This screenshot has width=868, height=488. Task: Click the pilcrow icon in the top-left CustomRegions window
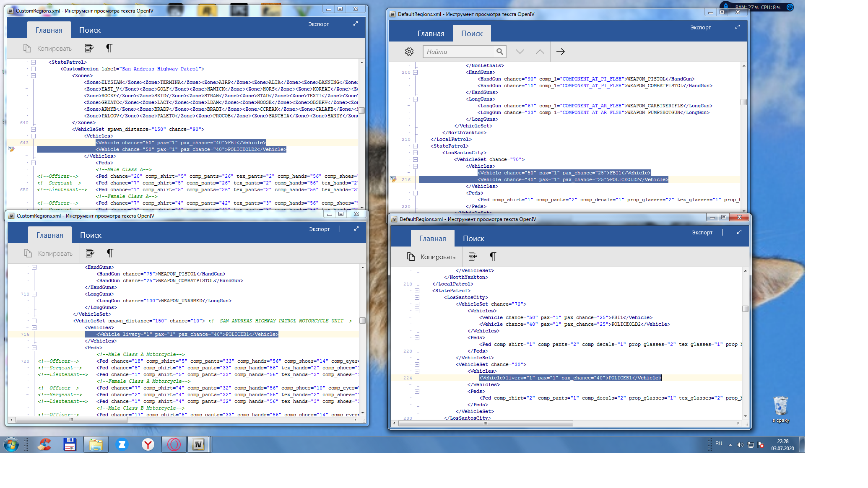[x=109, y=48]
